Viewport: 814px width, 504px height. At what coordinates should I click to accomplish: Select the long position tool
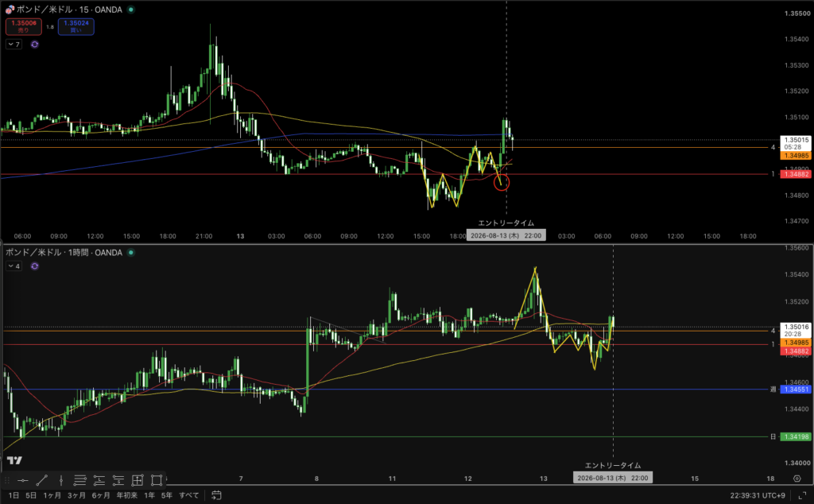99,480
